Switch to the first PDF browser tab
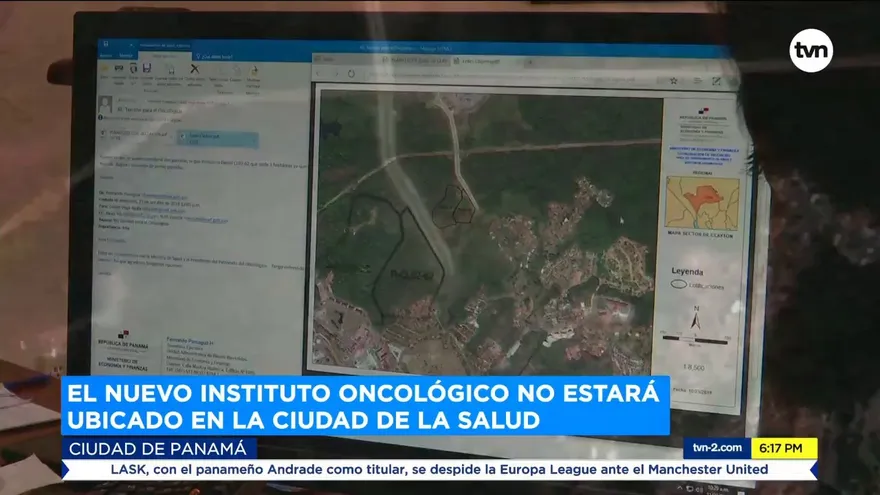The height and width of the screenshot is (495, 880). [x=416, y=60]
